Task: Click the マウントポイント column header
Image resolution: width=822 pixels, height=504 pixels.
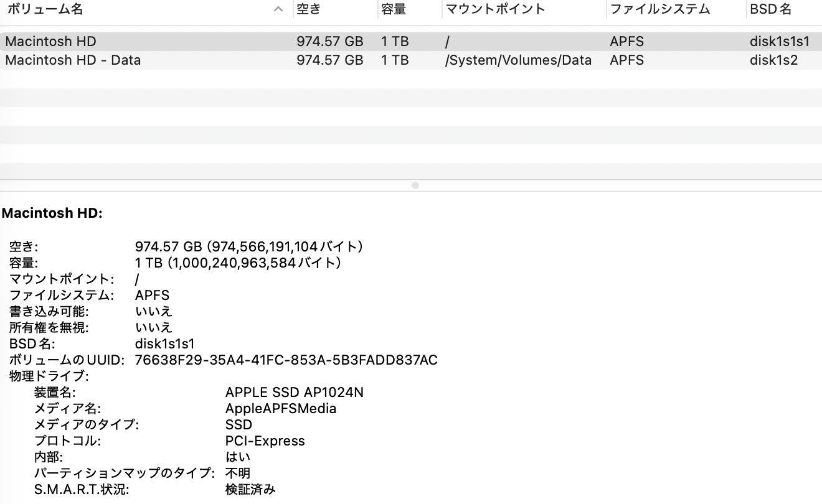Action: point(495,9)
